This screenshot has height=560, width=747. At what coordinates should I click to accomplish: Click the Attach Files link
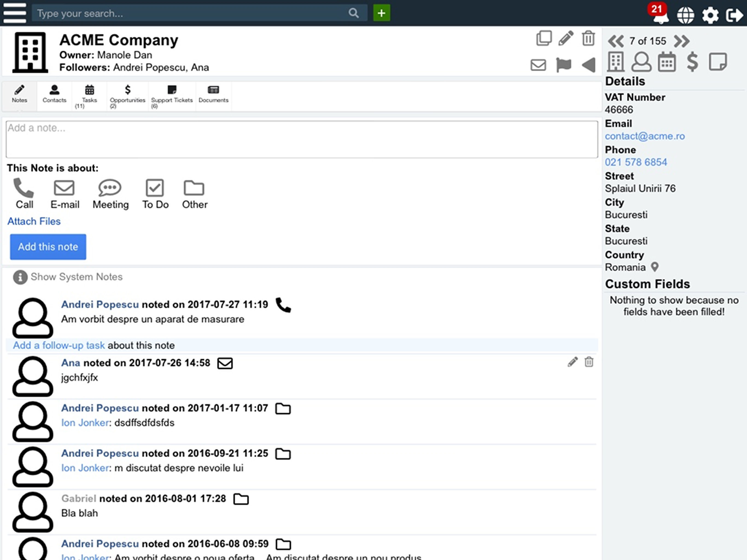coord(34,221)
